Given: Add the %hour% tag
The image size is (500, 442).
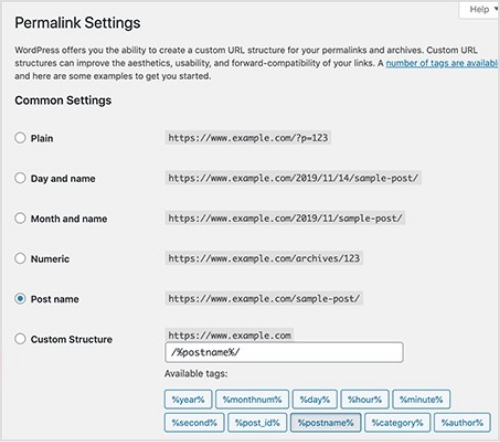Looking at the screenshot, I should click(365, 399).
